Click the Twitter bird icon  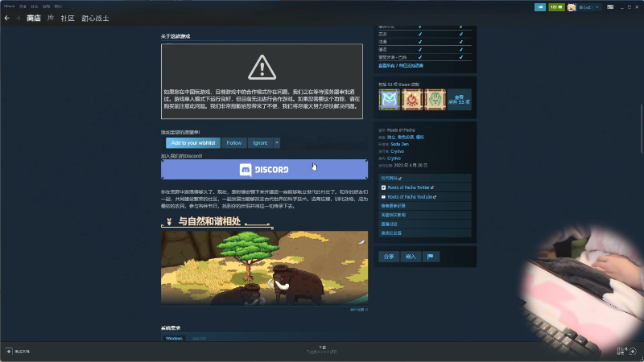(x=383, y=187)
